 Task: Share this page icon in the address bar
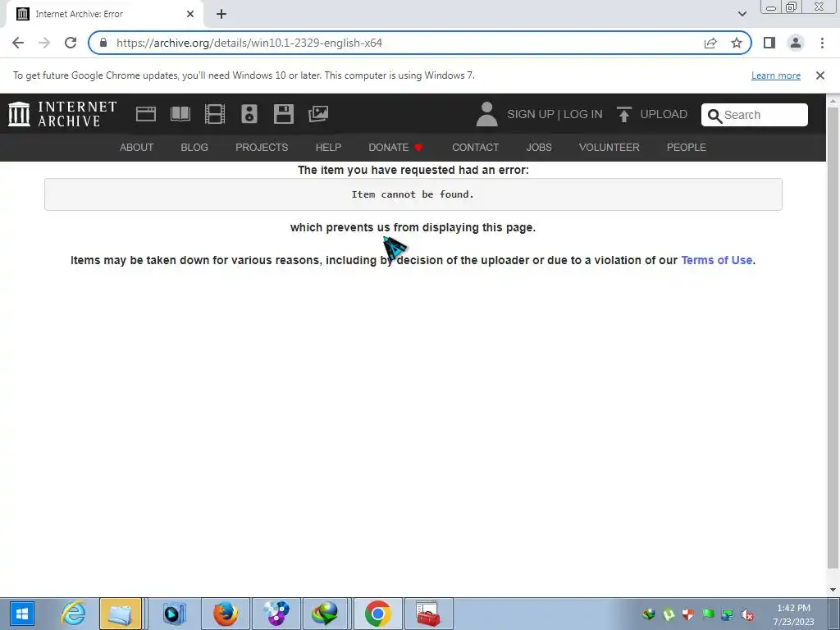coord(710,43)
